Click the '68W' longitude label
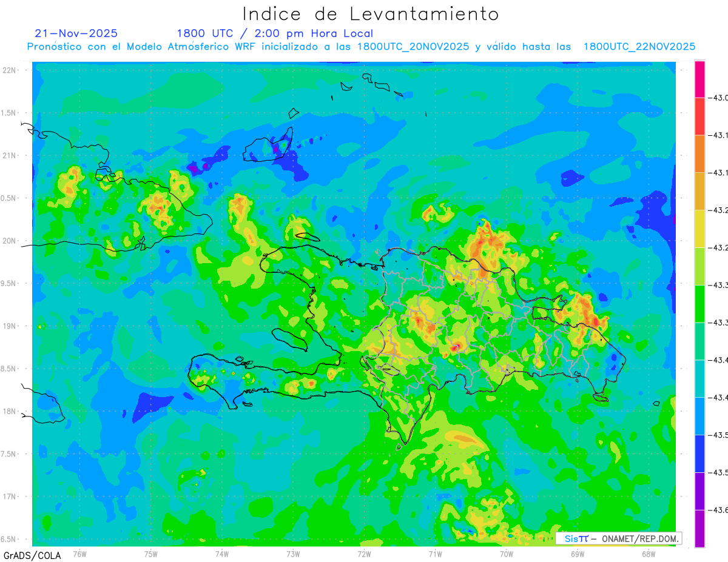Screen dimensions: 728x562 click(x=649, y=554)
